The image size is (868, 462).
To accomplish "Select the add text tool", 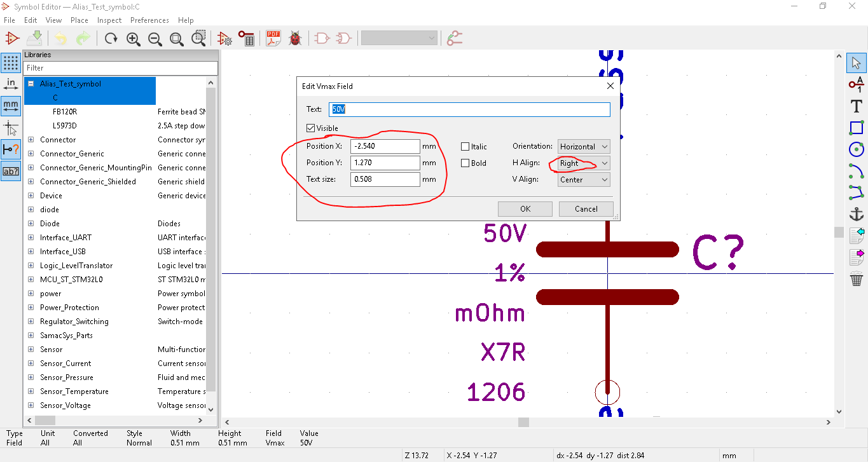I will pos(856,106).
